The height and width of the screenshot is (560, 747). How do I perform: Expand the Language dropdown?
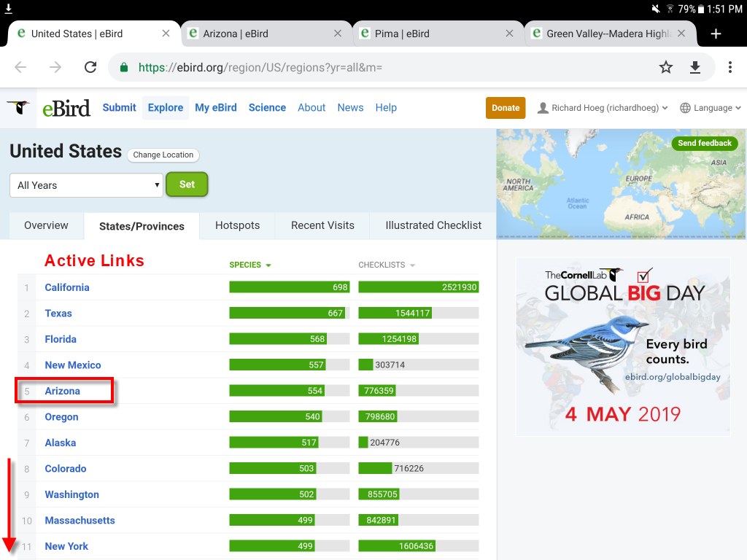pyautogui.click(x=711, y=108)
